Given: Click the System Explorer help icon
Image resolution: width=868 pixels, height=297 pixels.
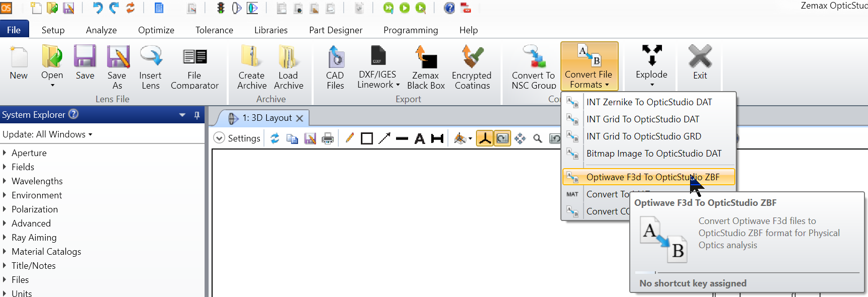Looking at the screenshot, I should [x=73, y=114].
